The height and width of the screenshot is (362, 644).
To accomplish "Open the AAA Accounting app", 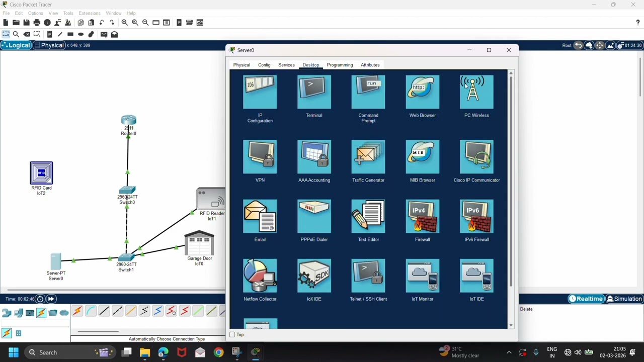I will [314, 157].
